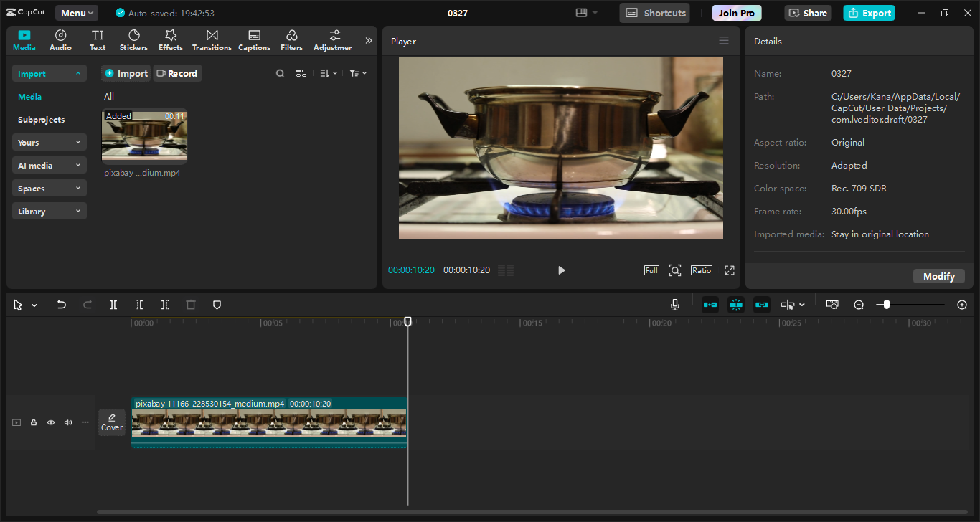Click the timeline zoom out icon
The image size is (980, 522).
pyautogui.click(x=859, y=305)
